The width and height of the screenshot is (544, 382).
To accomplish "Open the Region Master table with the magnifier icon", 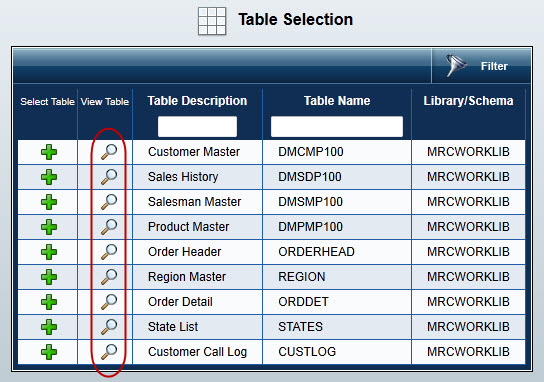I will 109,277.
